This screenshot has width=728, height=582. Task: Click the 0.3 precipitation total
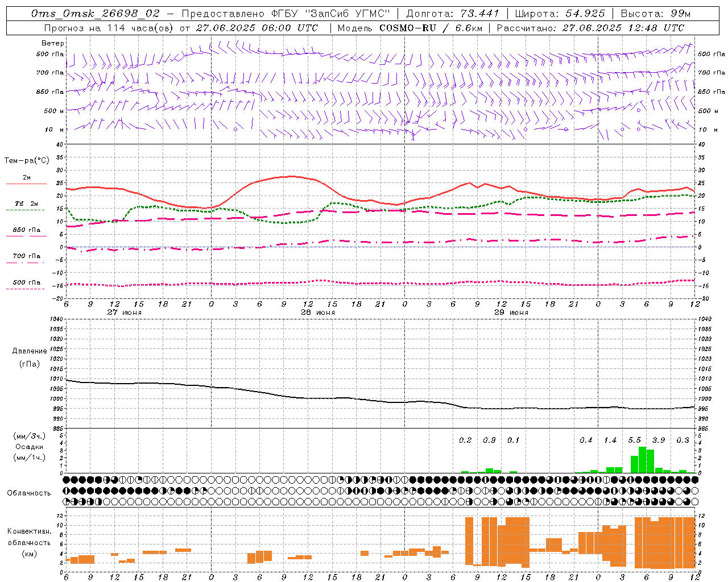(x=682, y=440)
